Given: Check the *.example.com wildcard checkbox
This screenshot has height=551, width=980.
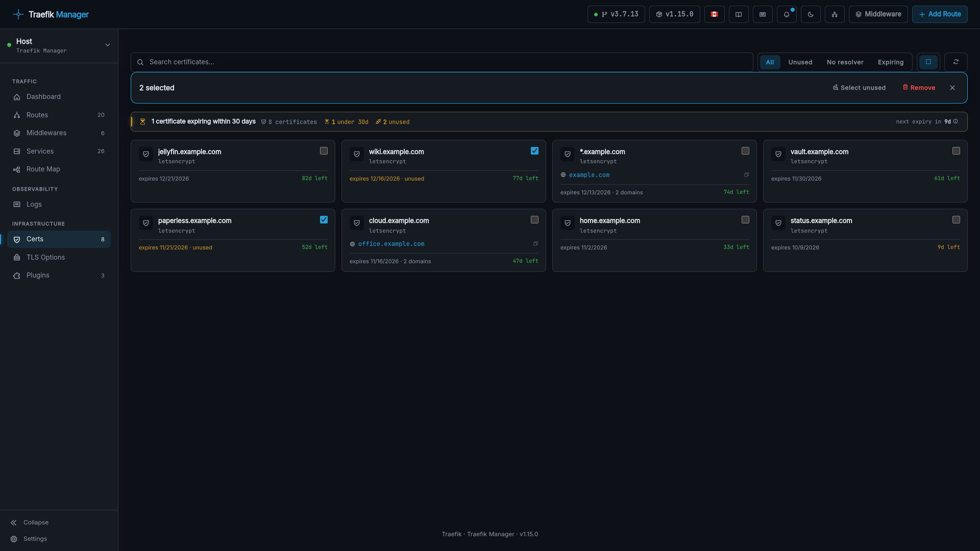Looking at the screenshot, I should [x=745, y=151].
